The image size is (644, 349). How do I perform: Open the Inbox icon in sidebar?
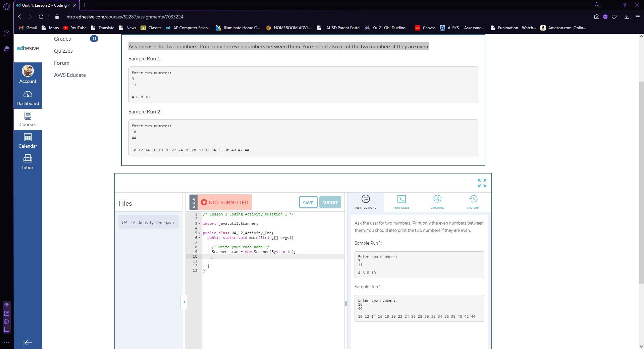(28, 162)
